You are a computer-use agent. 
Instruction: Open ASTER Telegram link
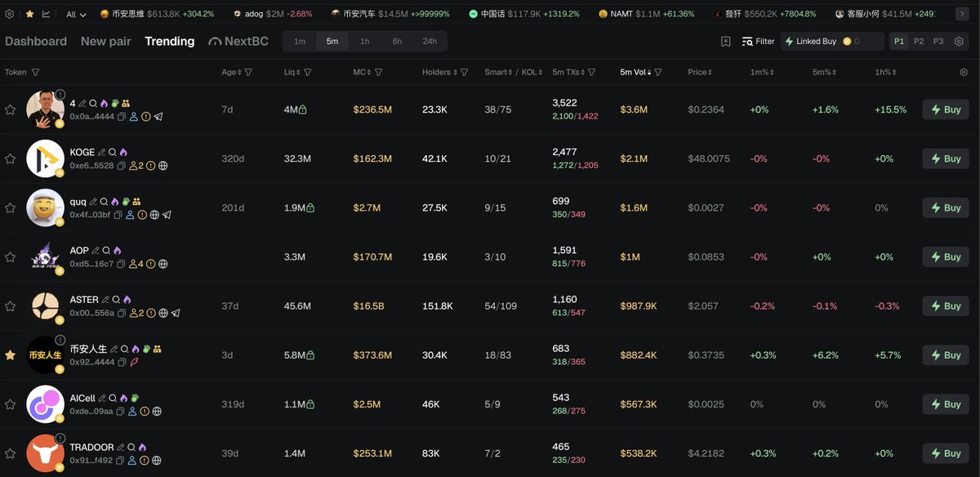pos(176,313)
